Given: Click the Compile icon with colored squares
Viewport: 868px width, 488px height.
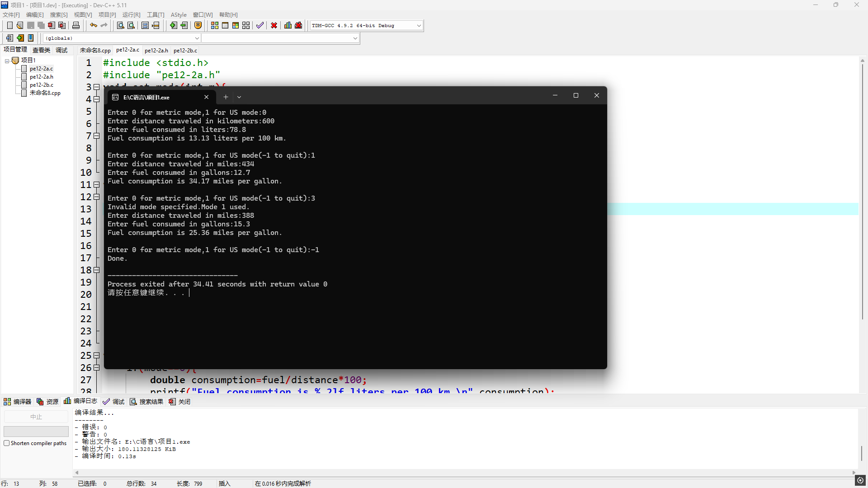Looking at the screenshot, I should [215, 26].
